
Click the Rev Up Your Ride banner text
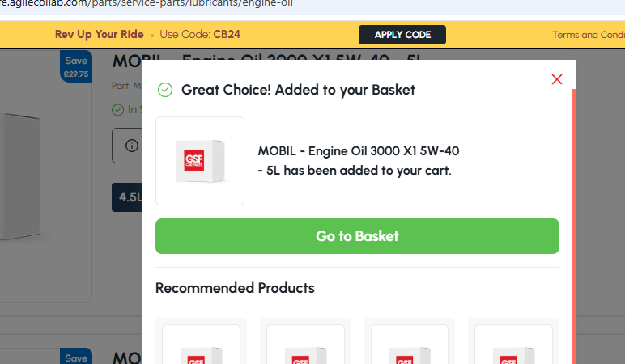pyautogui.click(x=100, y=34)
